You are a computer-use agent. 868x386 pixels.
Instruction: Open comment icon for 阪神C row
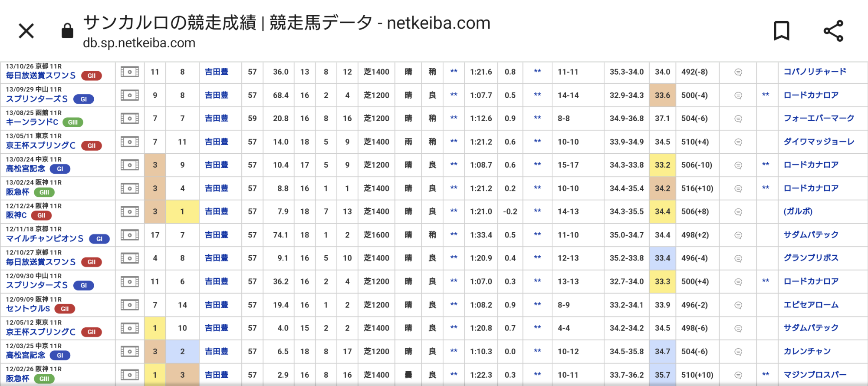point(738,212)
